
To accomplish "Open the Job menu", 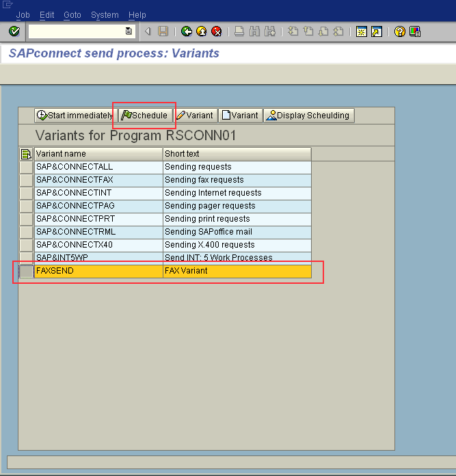I will [23, 15].
